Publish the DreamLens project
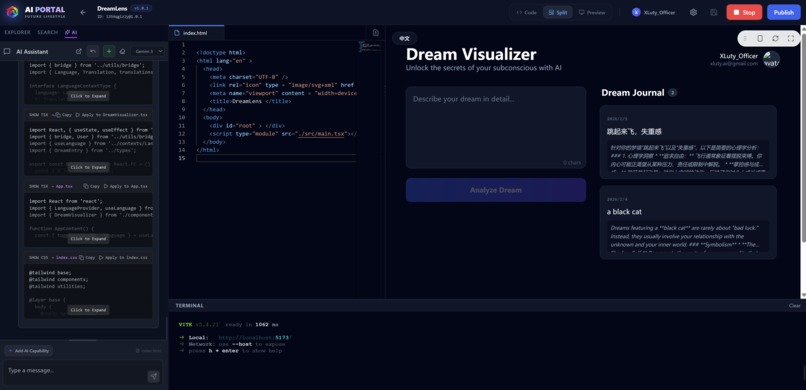The height and width of the screenshot is (390, 806). [x=783, y=12]
